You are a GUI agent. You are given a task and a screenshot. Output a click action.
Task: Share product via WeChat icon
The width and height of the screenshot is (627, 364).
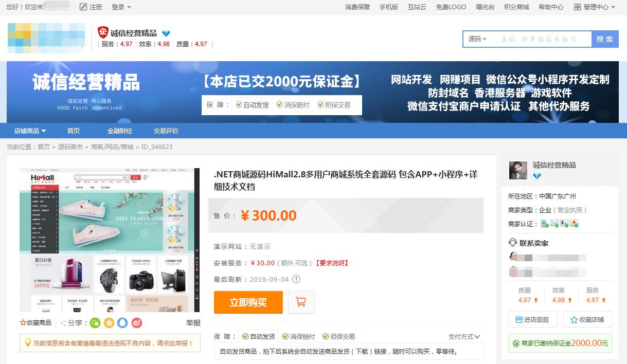95,323
